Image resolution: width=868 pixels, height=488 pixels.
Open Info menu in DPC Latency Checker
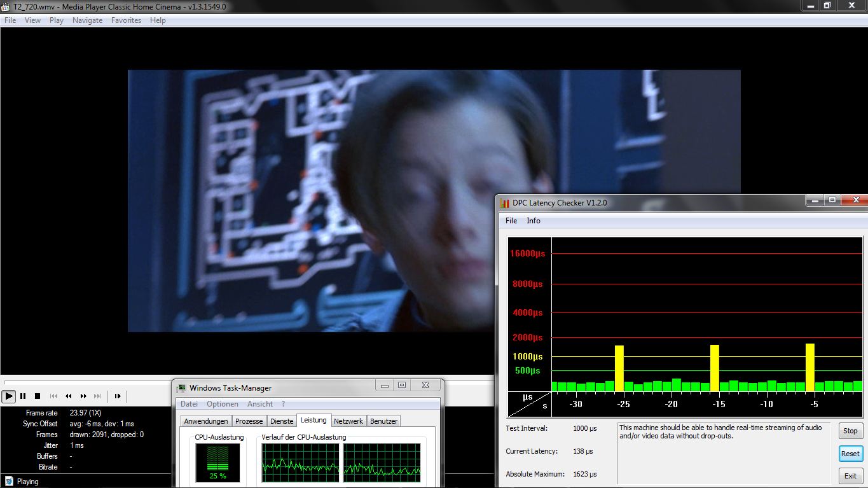(534, 221)
